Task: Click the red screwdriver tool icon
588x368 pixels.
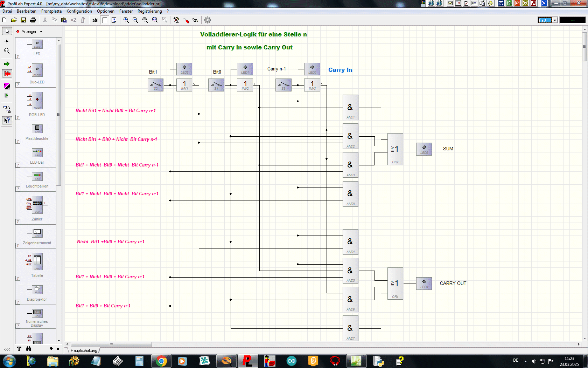Action: (x=186, y=20)
